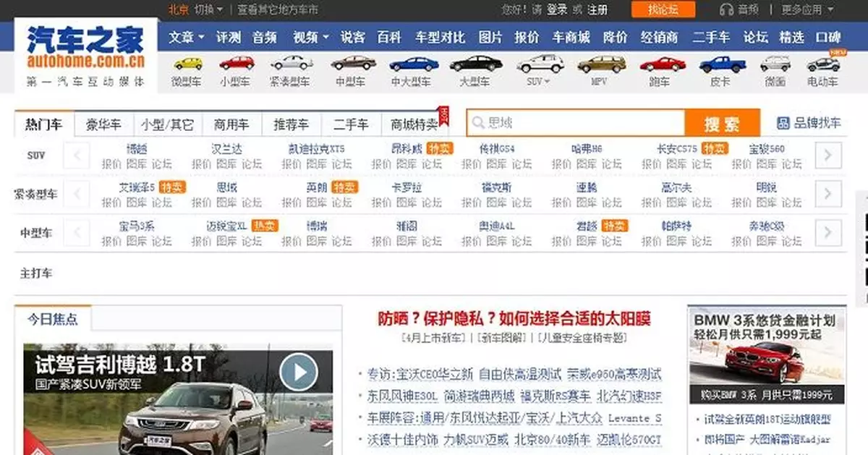Open the 电动车 electric car icon
This screenshot has width=868, height=455.
(x=823, y=64)
